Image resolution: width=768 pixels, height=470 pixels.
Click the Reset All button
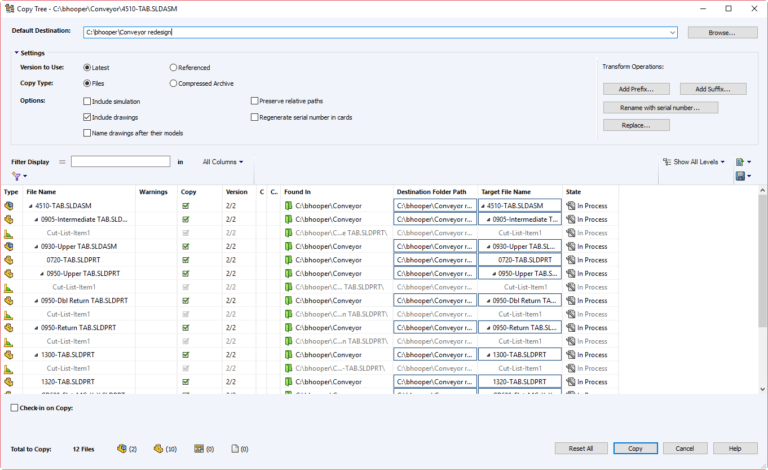581,448
